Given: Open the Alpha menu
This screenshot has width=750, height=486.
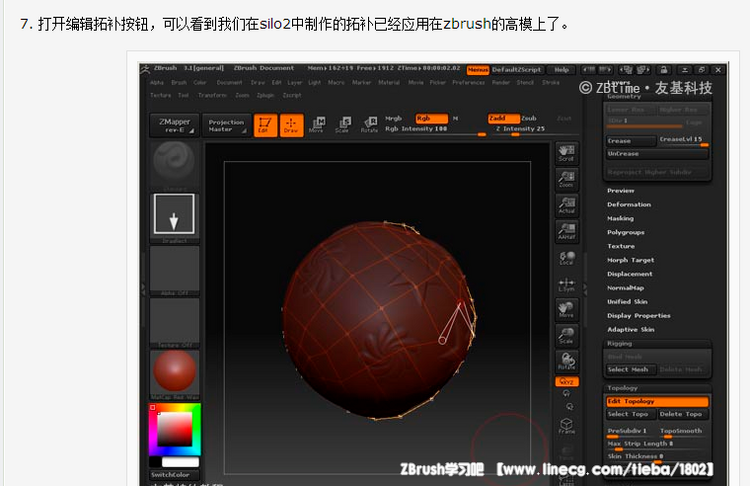Looking at the screenshot, I should 156,82.
